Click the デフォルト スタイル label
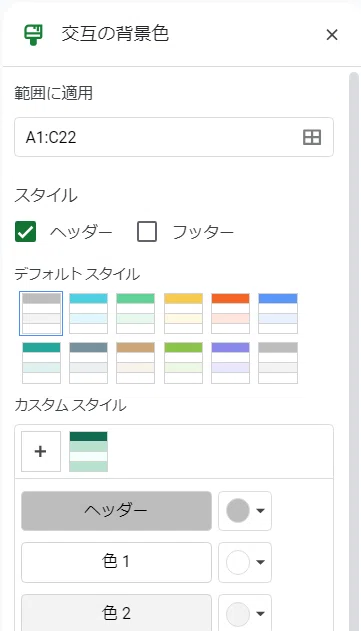This screenshot has width=361, height=631. pyautogui.click(x=77, y=274)
